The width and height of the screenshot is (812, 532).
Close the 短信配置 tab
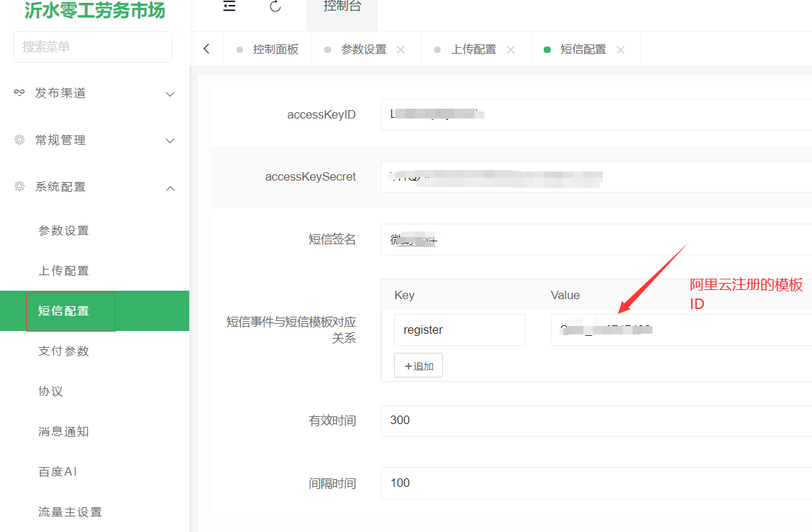(621, 49)
